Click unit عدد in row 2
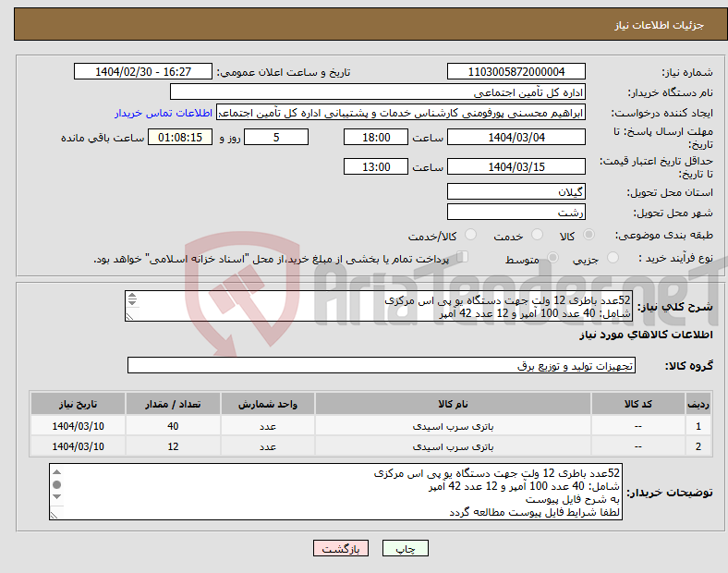The image size is (728, 573). point(267,446)
